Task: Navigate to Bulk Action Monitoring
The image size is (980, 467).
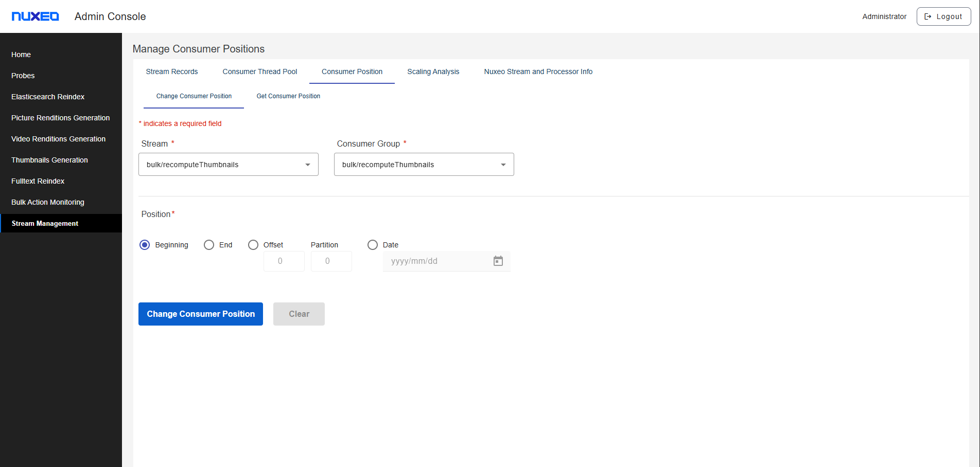Action: (x=48, y=202)
